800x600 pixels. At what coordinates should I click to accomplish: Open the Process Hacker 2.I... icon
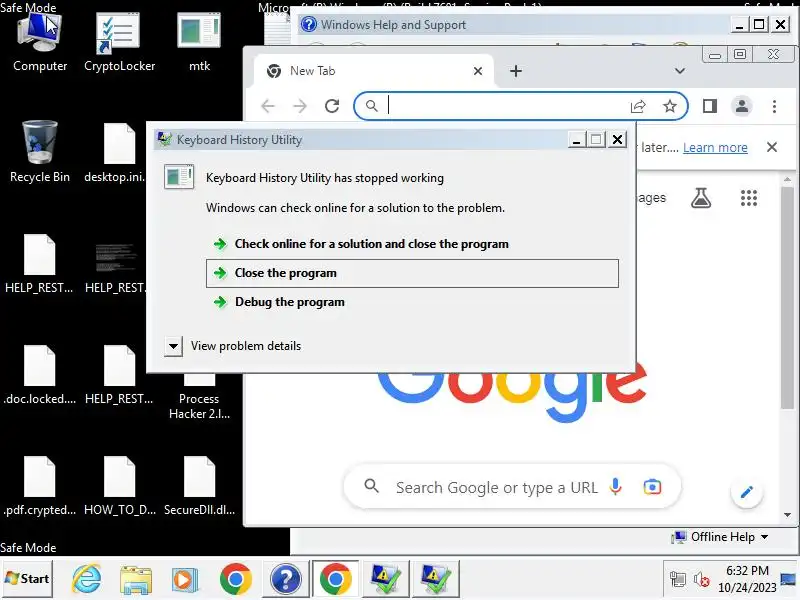pos(199,398)
